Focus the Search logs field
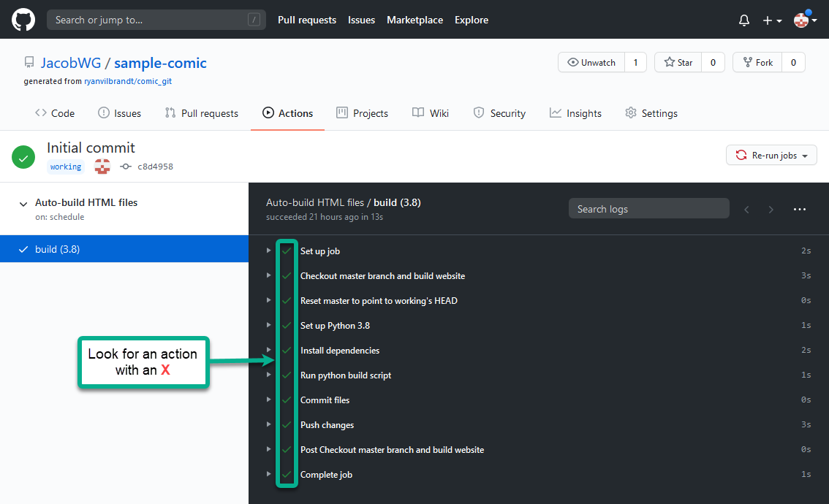The height and width of the screenshot is (504, 829). (x=648, y=209)
